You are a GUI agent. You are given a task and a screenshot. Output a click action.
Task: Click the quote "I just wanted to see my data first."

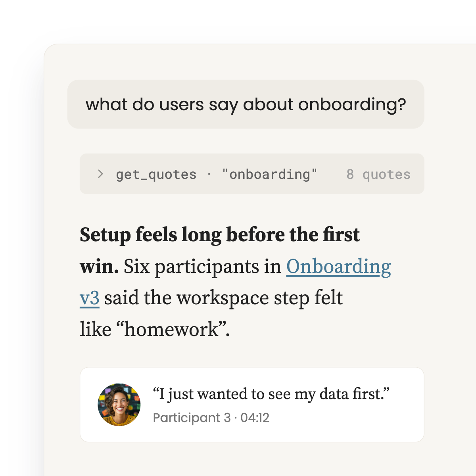(x=271, y=394)
